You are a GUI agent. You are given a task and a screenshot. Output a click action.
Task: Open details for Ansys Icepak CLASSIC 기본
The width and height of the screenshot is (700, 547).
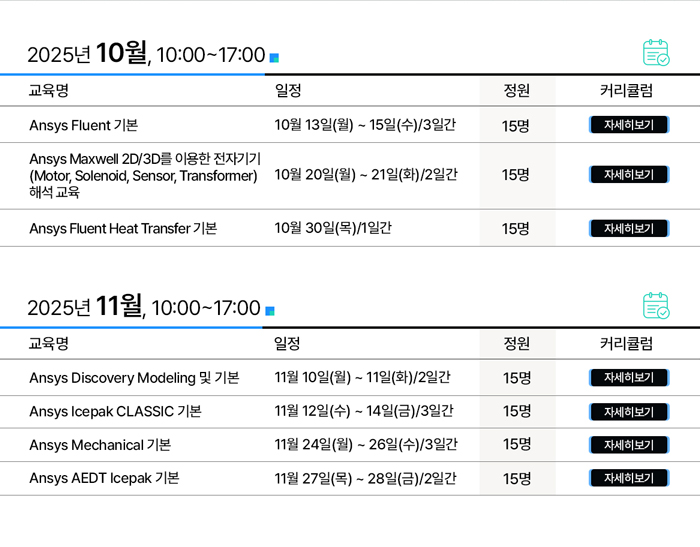(x=629, y=412)
